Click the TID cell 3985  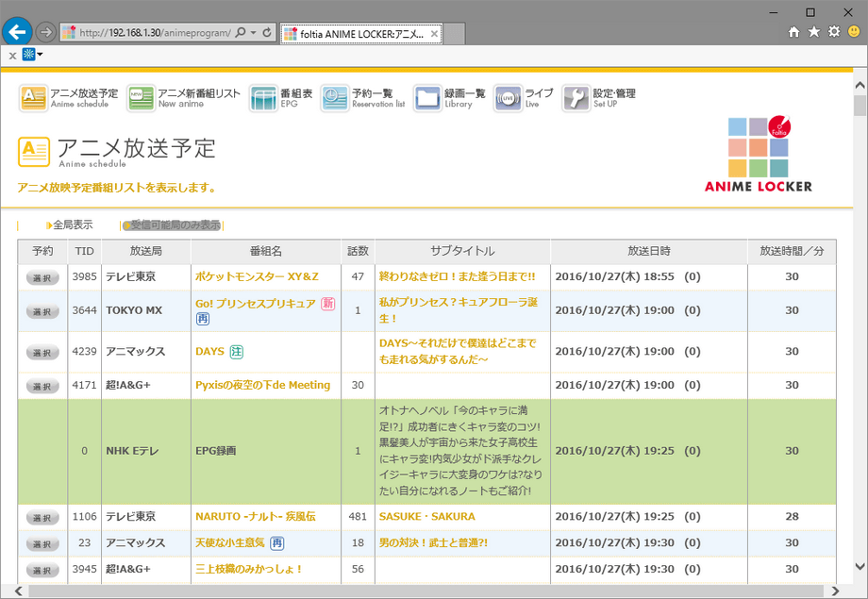point(84,276)
